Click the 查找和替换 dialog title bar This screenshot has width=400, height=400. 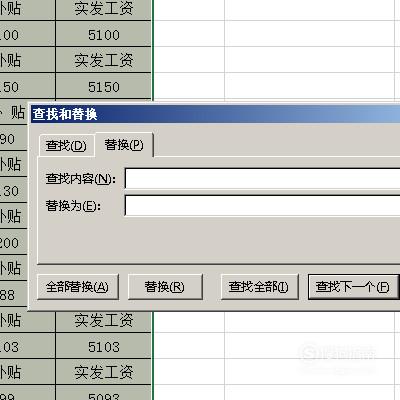pos(215,114)
